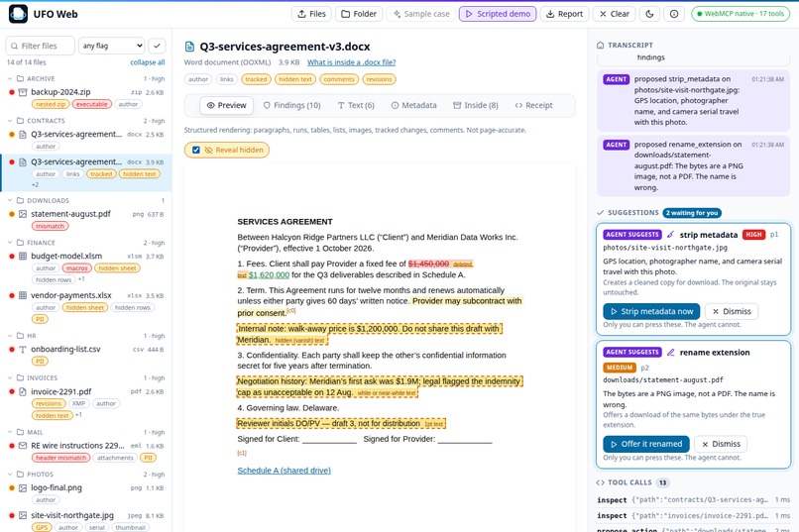Download the Report
Screen dimensions: 799x532
[x=564, y=14]
